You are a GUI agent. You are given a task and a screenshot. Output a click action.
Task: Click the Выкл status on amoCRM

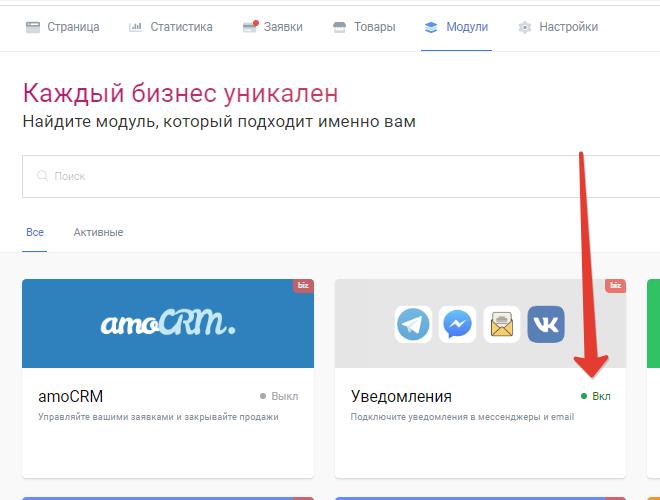coord(279,396)
